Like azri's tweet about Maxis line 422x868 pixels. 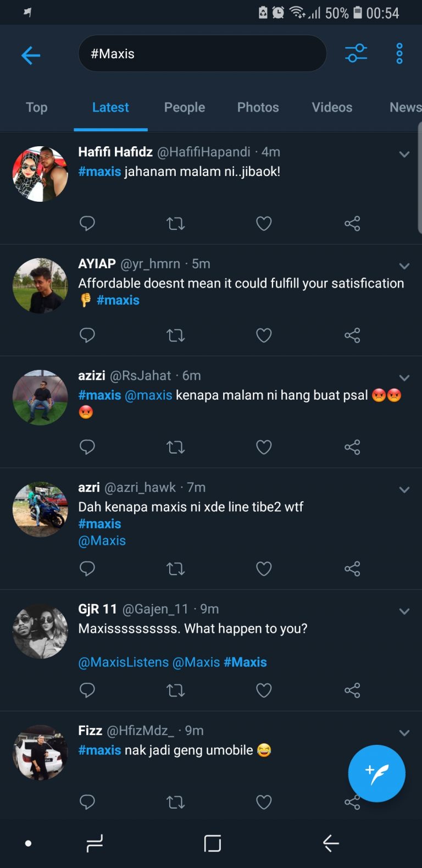264,568
